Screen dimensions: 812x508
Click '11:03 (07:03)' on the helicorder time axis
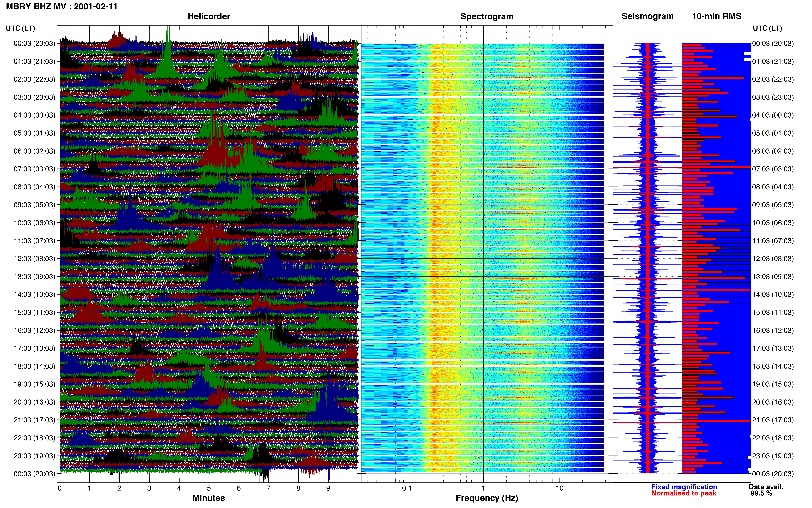34,241
